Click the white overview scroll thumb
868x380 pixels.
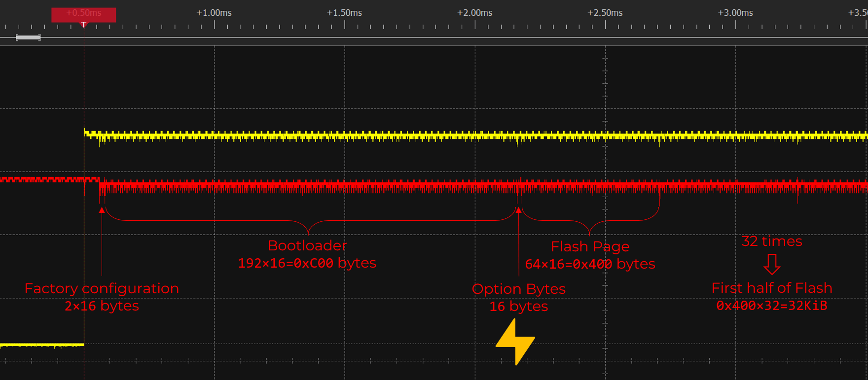28,37
